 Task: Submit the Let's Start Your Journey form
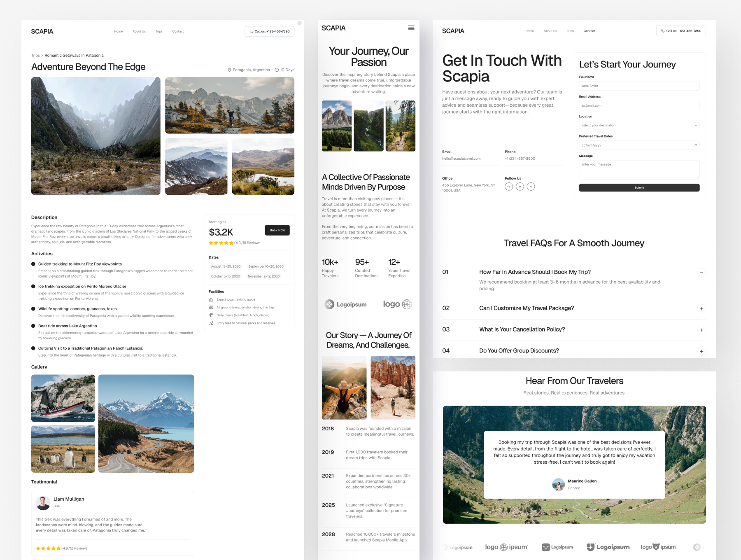click(x=639, y=188)
